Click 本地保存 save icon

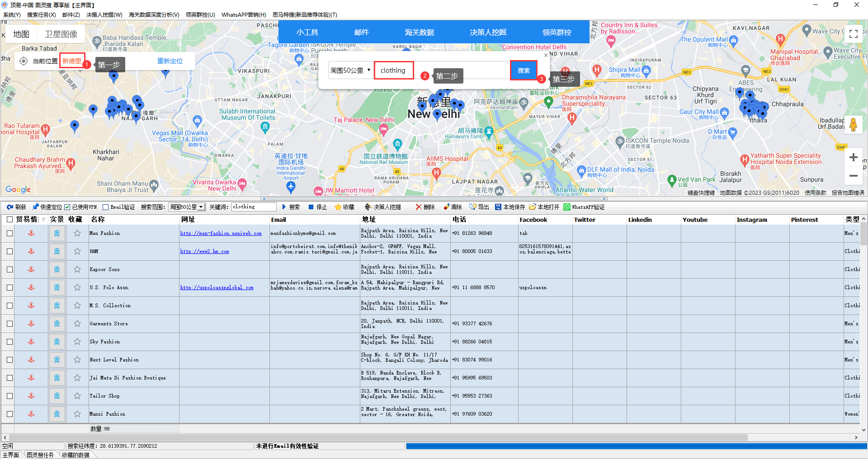pos(498,207)
